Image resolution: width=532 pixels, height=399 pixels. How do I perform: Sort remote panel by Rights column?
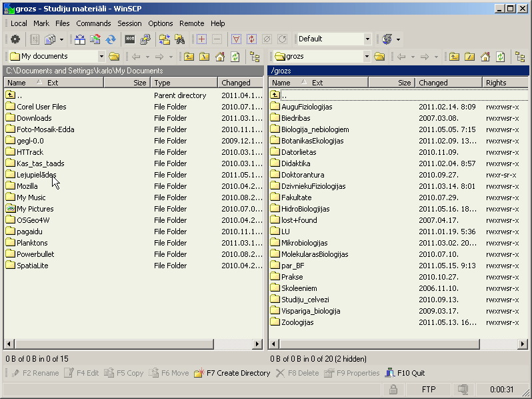click(505, 83)
